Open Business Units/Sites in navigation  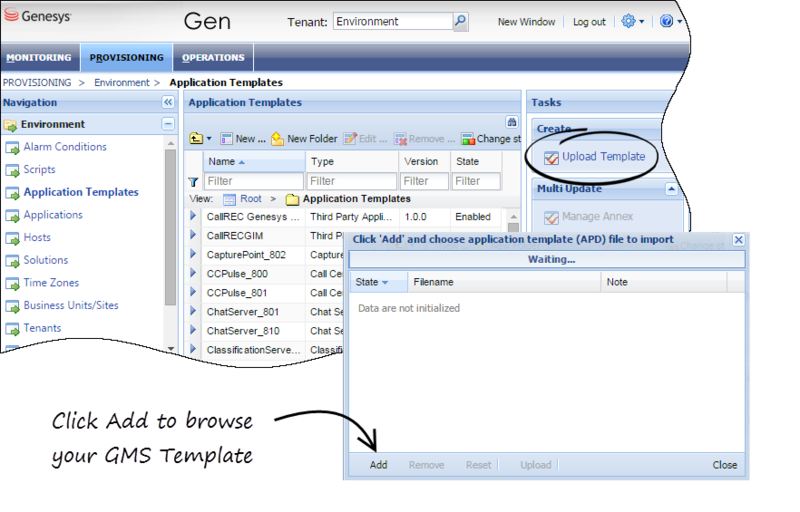coord(71,305)
